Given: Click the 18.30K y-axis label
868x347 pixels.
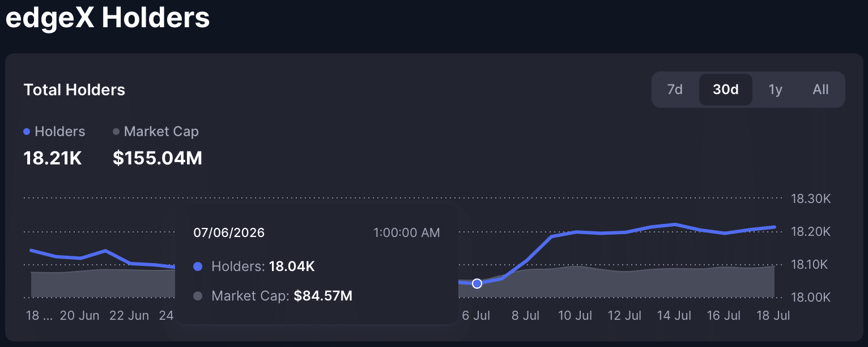Looking at the screenshot, I should tap(810, 199).
